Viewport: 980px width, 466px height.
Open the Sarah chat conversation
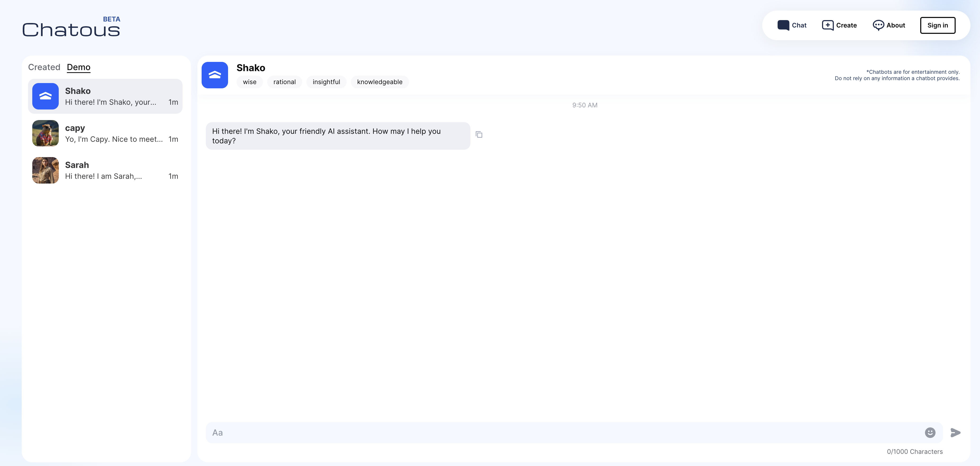[x=105, y=170]
